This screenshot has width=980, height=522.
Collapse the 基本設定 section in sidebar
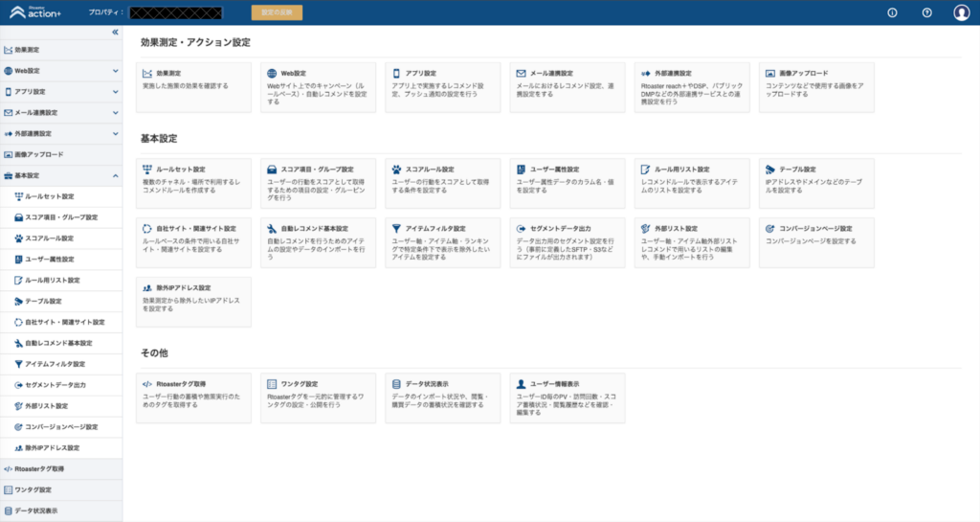tap(115, 175)
